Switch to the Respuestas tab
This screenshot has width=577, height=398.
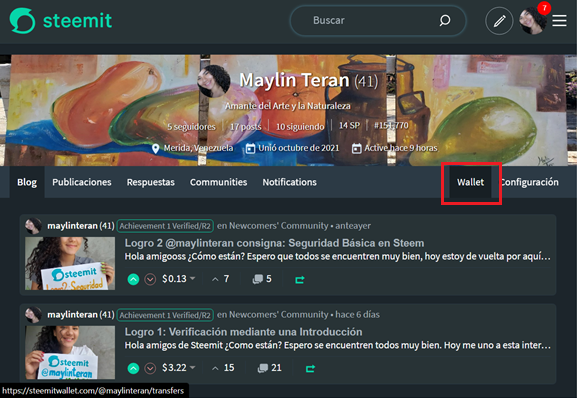click(x=151, y=182)
